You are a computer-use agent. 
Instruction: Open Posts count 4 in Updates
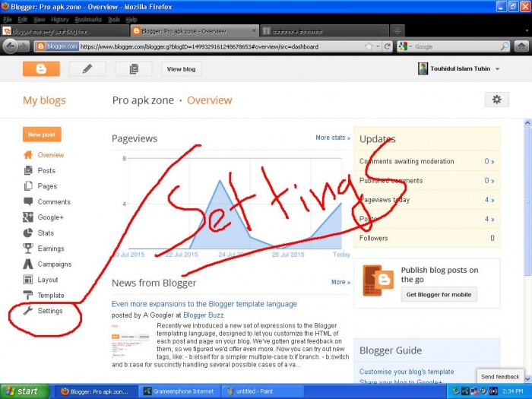pos(489,219)
